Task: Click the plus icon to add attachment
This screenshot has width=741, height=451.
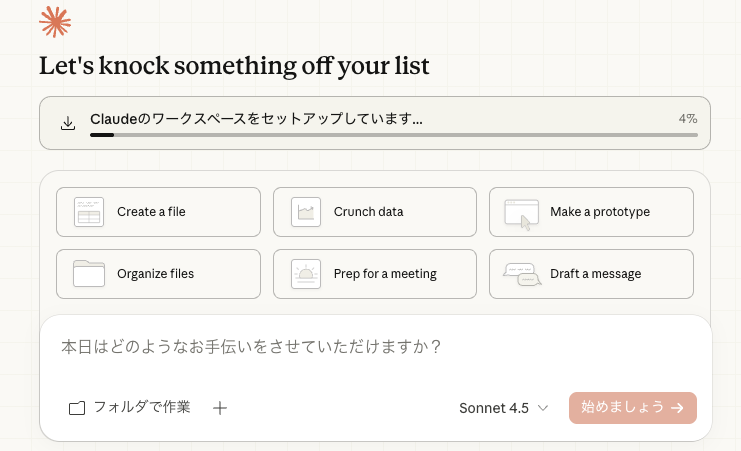Action: pyautogui.click(x=220, y=408)
